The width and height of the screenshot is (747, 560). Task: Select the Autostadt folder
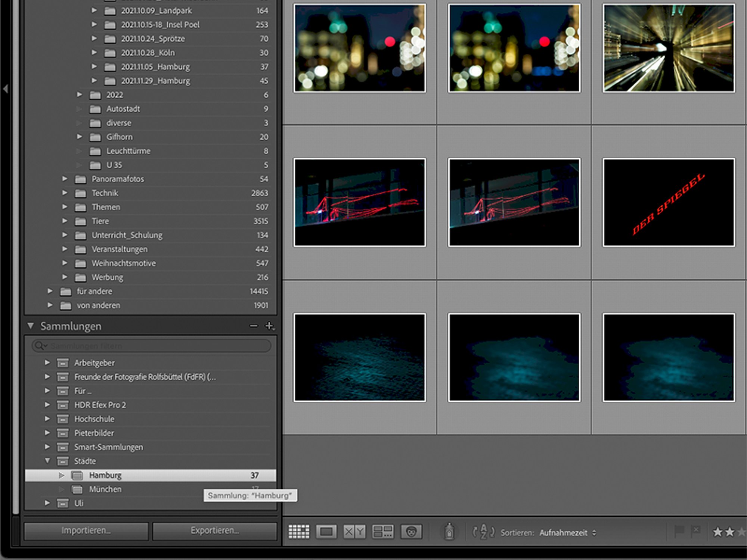point(123,109)
